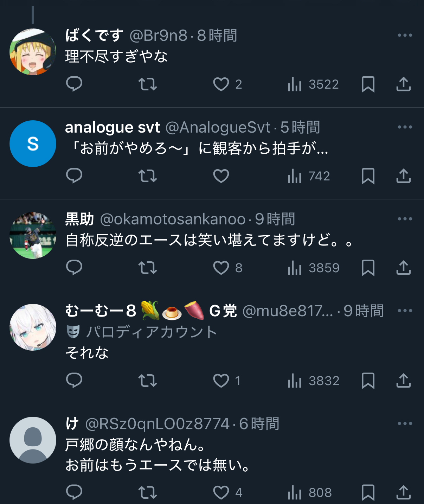Reply to ばくです's tweet
The width and height of the screenshot is (424, 504).
[74, 84]
